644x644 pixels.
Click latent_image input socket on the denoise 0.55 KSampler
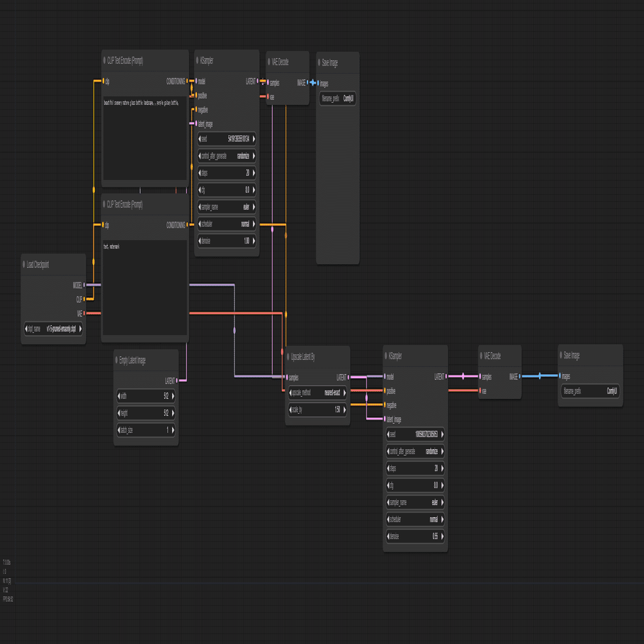tap(385, 419)
